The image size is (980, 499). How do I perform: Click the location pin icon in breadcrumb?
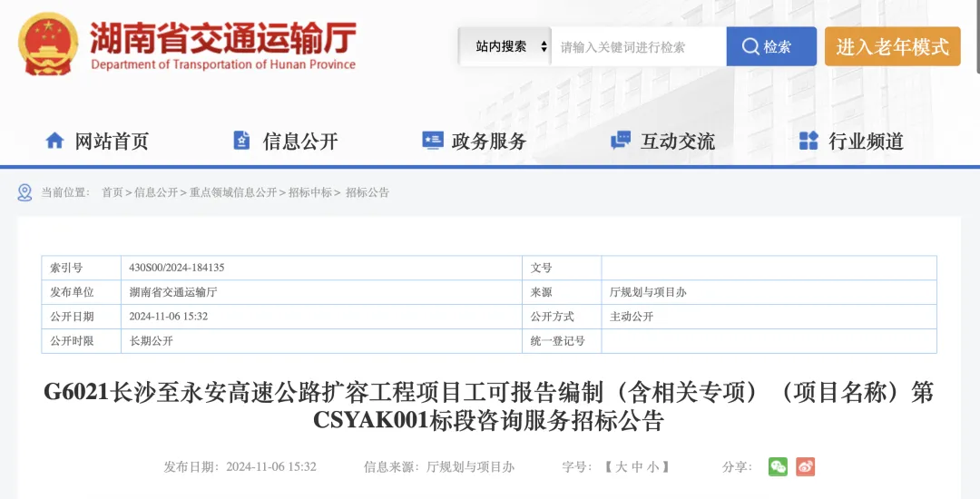[25, 192]
